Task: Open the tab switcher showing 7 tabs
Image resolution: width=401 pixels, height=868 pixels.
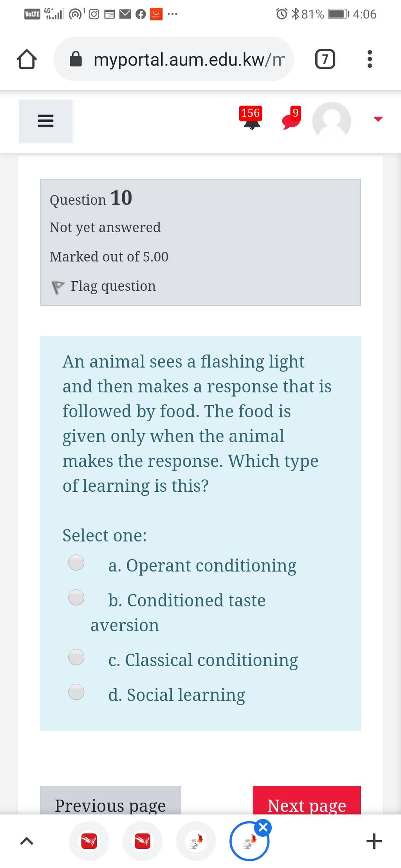Action: [325, 59]
